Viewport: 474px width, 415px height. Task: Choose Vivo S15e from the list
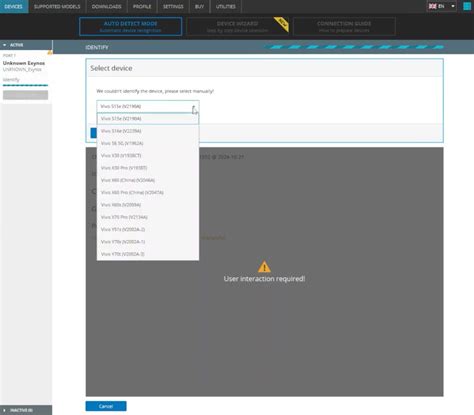click(x=148, y=119)
